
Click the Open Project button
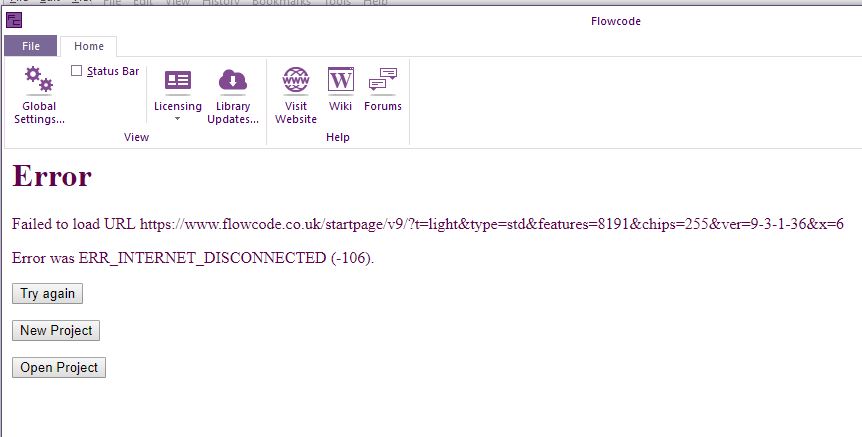click(x=59, y=367)
